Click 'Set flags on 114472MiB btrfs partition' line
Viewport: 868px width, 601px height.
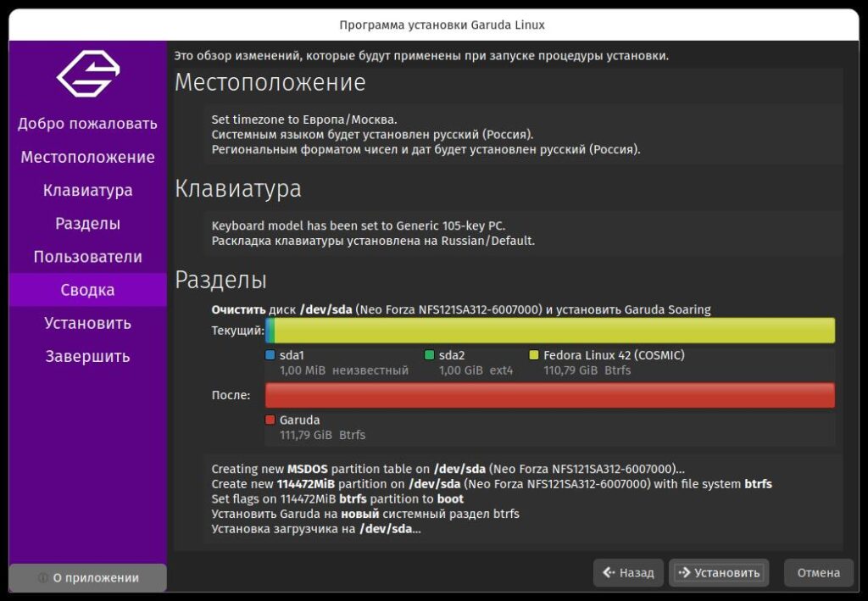(337, 499)
